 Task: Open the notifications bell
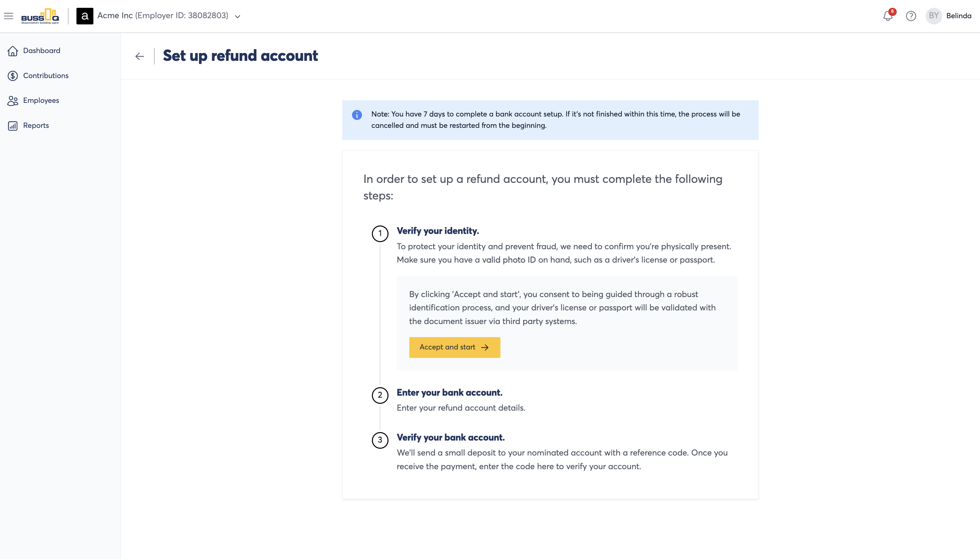pos(888,16)
